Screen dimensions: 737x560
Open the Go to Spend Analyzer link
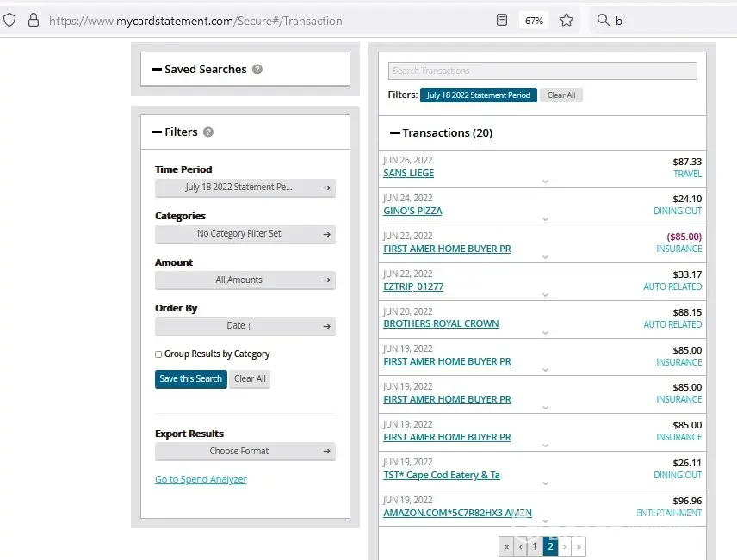(201, 480)
